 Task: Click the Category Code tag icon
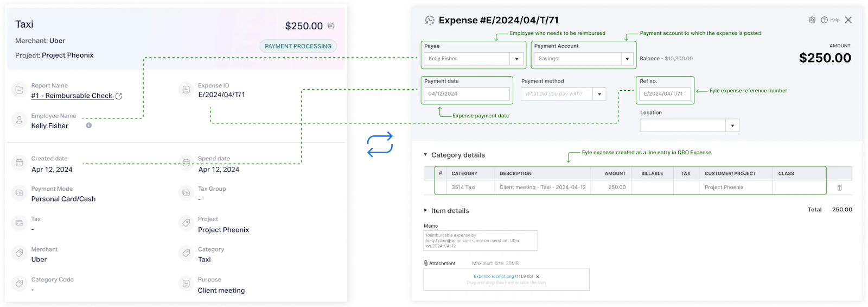tap(20, 284)
